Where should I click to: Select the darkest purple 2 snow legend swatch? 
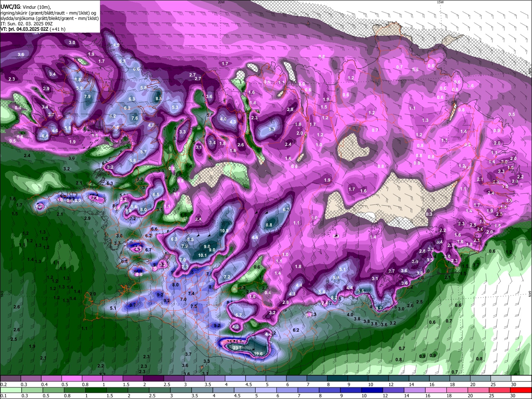pos(153,379)
